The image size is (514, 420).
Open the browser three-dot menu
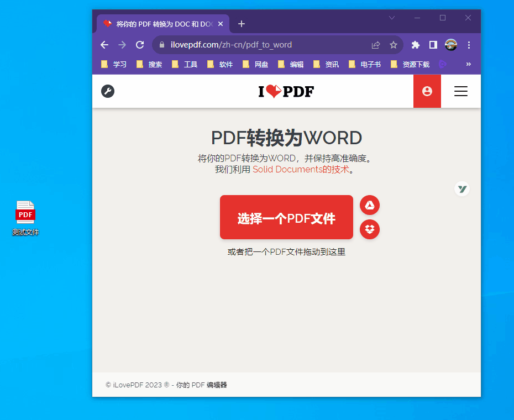pos(468,45)
